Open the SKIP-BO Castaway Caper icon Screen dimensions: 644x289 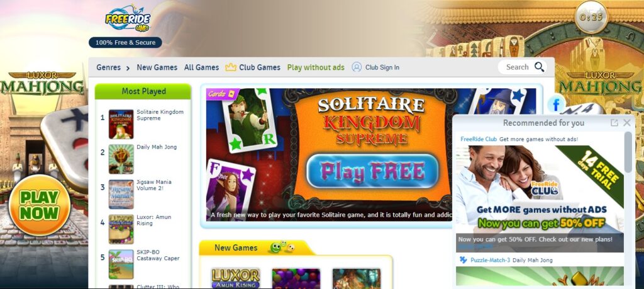pos(121,264)
